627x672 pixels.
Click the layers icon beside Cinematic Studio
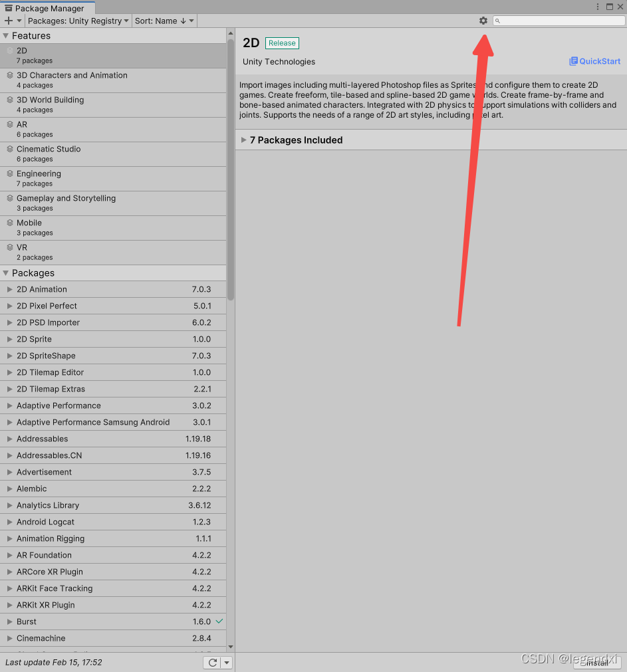coord(10,149)
